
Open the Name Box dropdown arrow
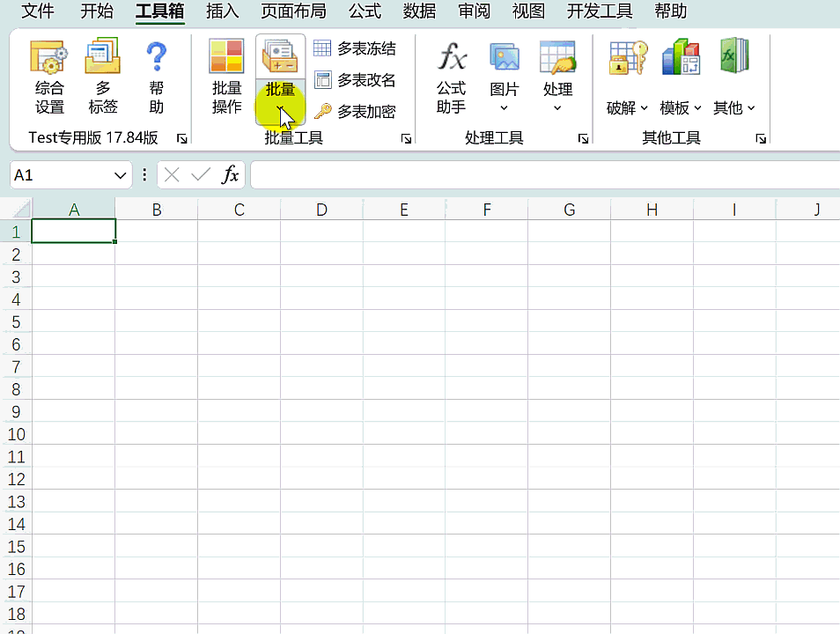click(x=121, y=175)
